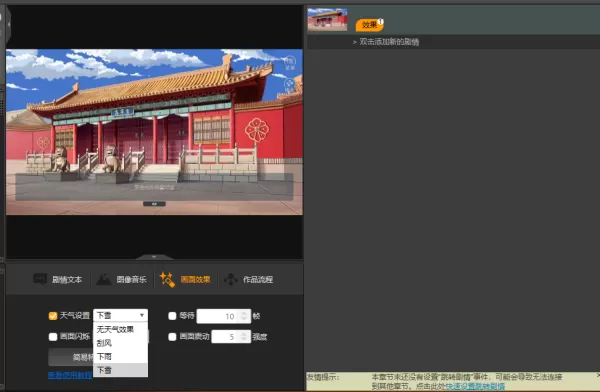Collapse the preview panel using the down arrow
The image size is (600, 392).
click(154, 257)
